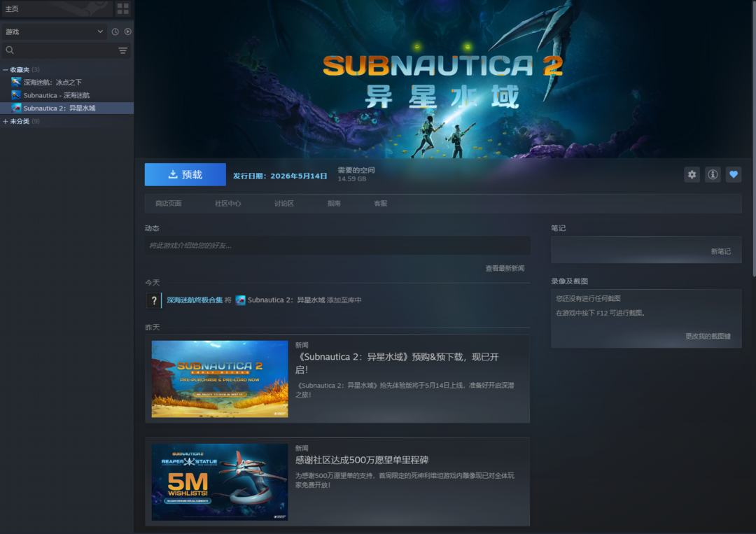This screenshot has width=756, height=534.
Task: Toggle the ready-to-play filter icon
Action: (128, 31)
